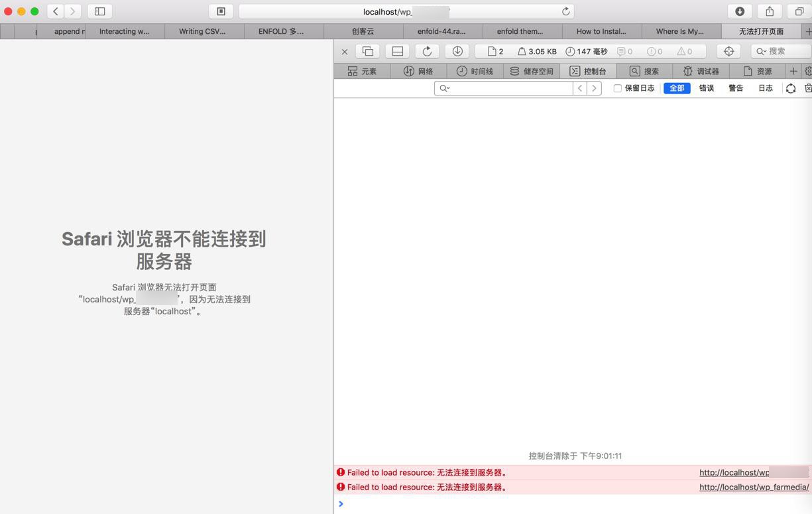Open inspector settings gear
This screenshot has height=514, width=812.
coord(808,71)
